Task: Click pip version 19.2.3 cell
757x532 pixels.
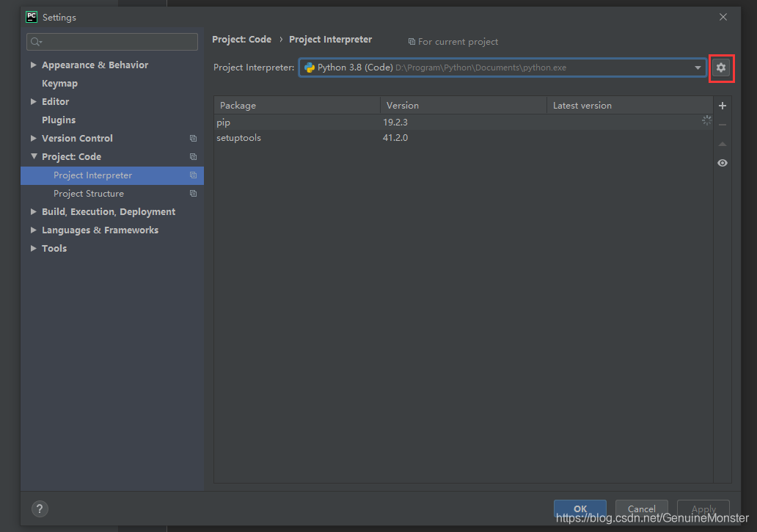Action: tap(395, 123)
